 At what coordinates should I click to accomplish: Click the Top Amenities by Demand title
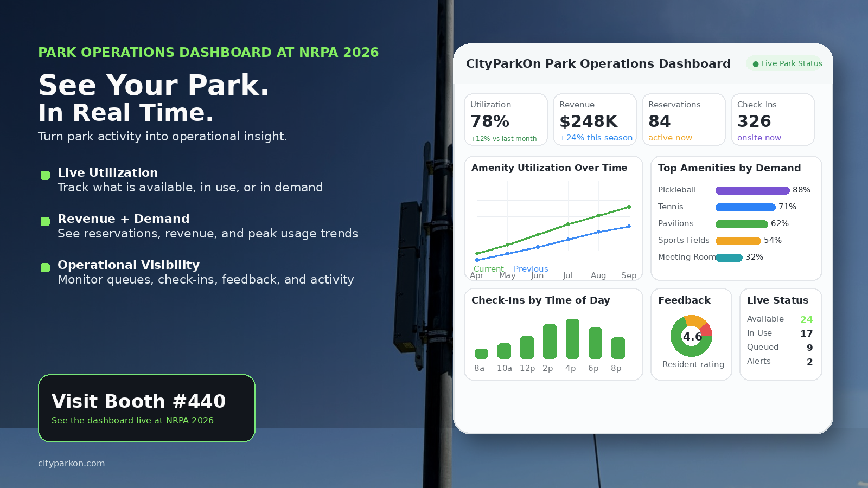pos(729,168)
